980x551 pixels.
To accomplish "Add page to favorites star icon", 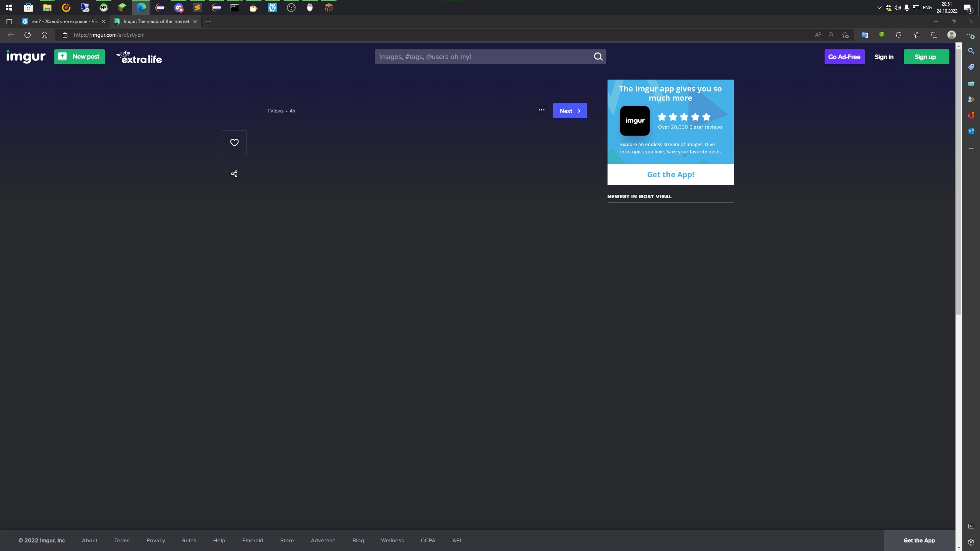I will [845, 35].
